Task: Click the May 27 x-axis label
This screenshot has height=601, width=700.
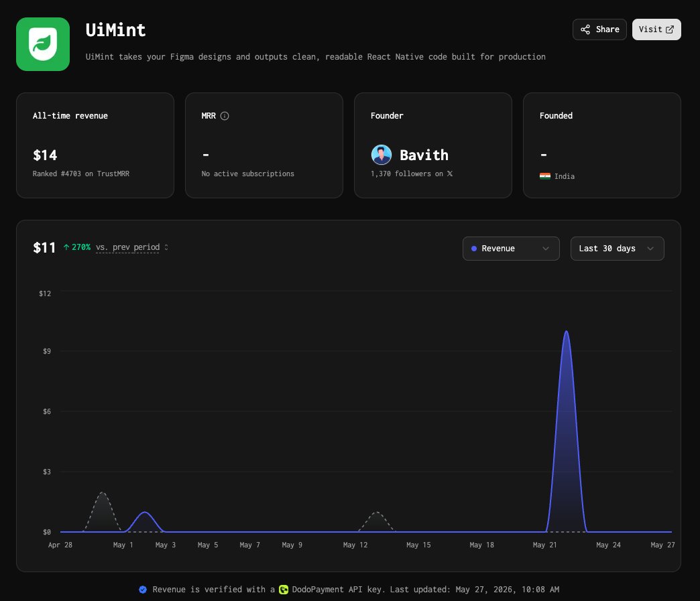Action: coord(662,545)
